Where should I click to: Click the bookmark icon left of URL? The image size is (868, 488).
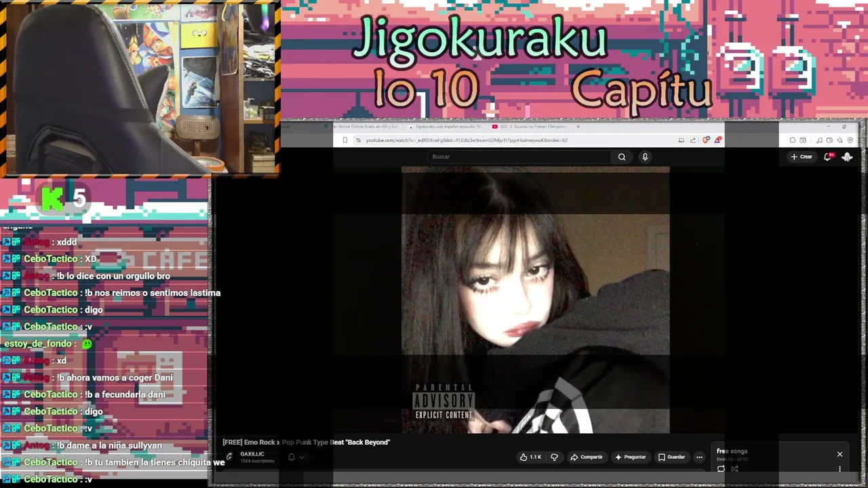[x=345, y=140]
